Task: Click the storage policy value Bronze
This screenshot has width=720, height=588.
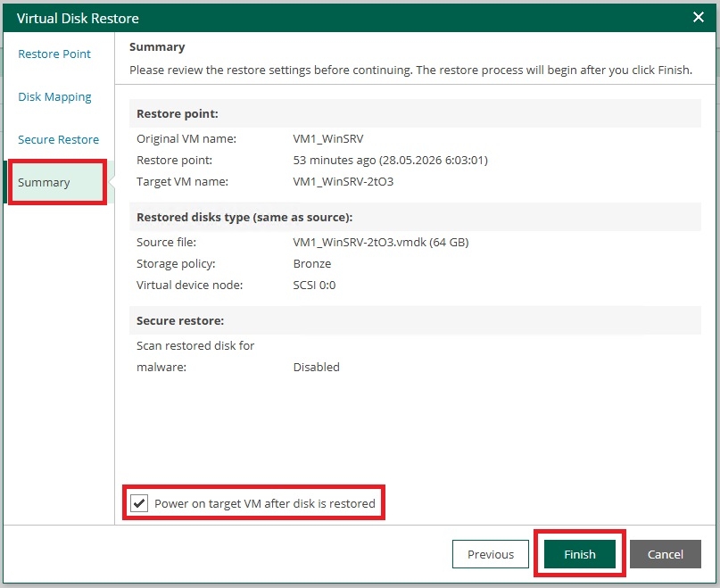Action: (x=311, y=264)
